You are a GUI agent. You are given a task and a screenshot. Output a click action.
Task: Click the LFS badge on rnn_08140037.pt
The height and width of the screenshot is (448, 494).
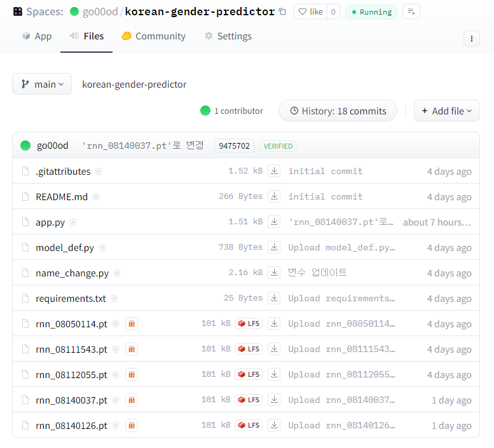pyautogui.click(x=249, y=400)
